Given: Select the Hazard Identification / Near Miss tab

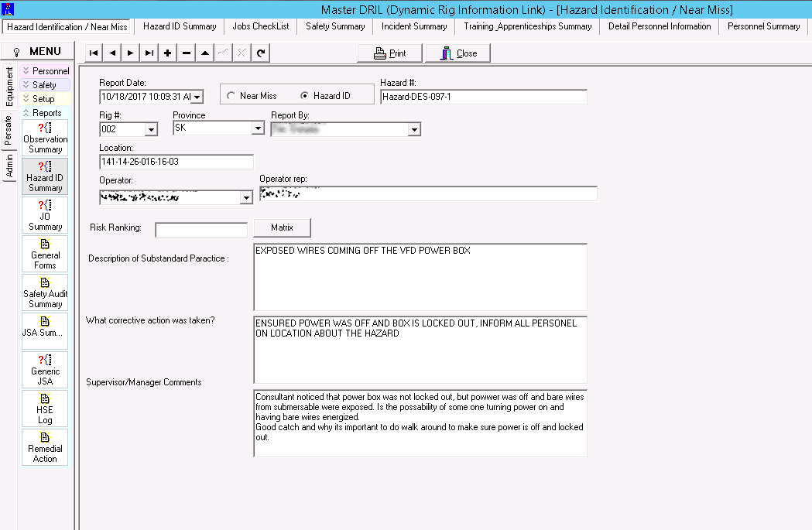Looking at the screenshot, I should coord(67,27).
